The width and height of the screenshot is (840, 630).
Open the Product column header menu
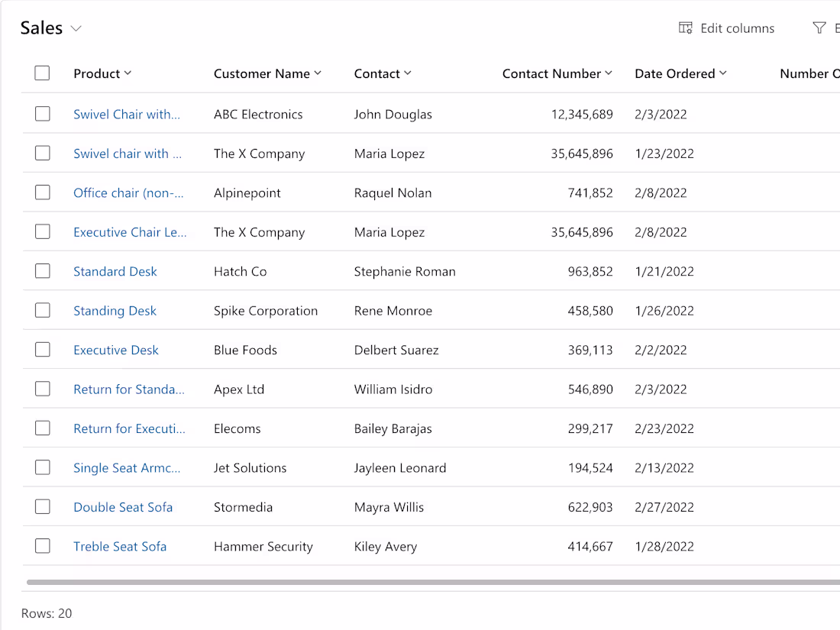(x=130, y=73)
